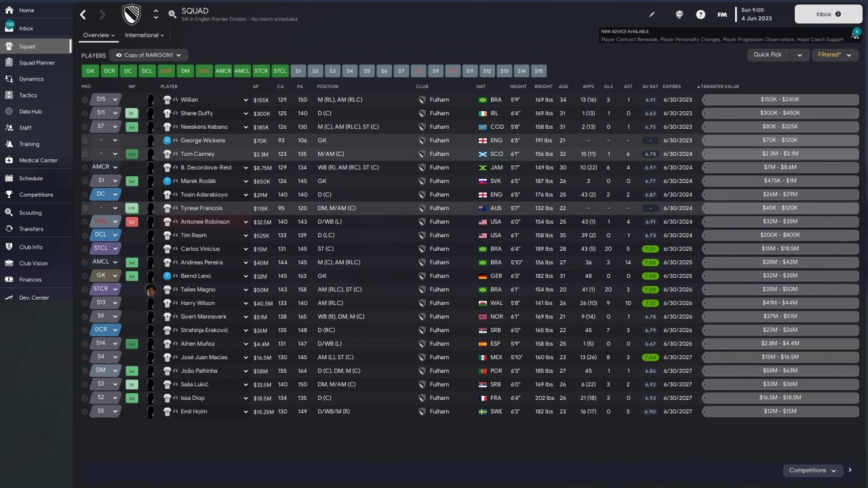Tick the pick circle for Emil Holm
868x488 pixels.
85,411
